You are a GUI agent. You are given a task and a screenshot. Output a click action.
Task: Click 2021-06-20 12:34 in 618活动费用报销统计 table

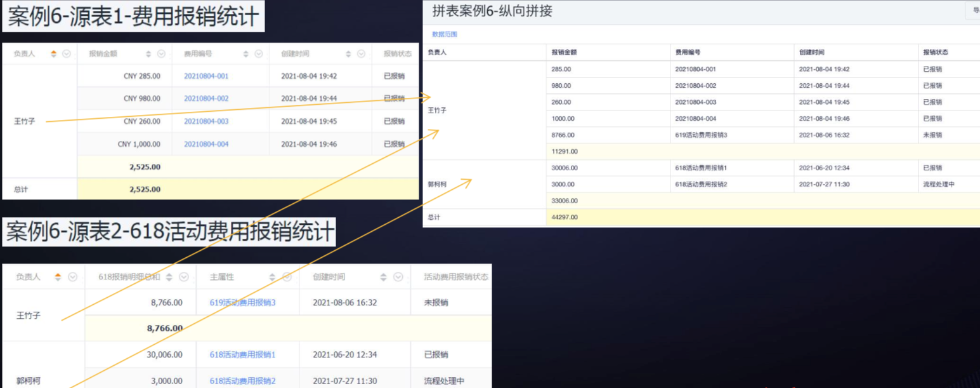coord(345,354)
